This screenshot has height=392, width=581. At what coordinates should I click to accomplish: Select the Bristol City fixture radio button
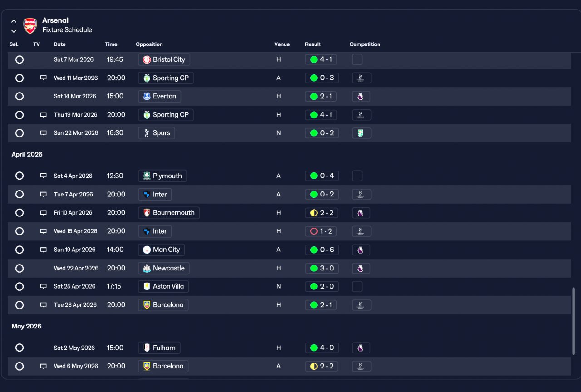[20, 59]
